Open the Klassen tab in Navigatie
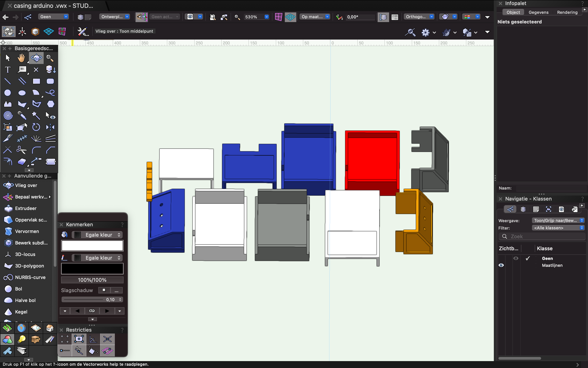Image resolution: width=588 pixels, height=368 pixels. click(510, 209)
